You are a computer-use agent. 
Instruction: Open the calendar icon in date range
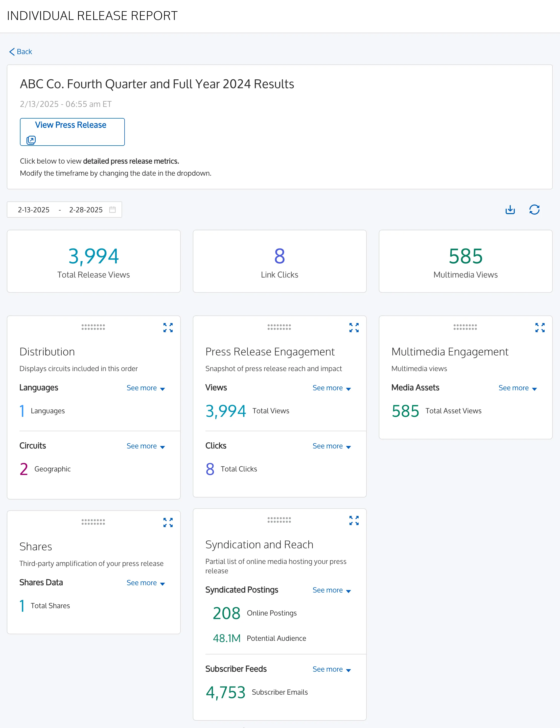112,210
